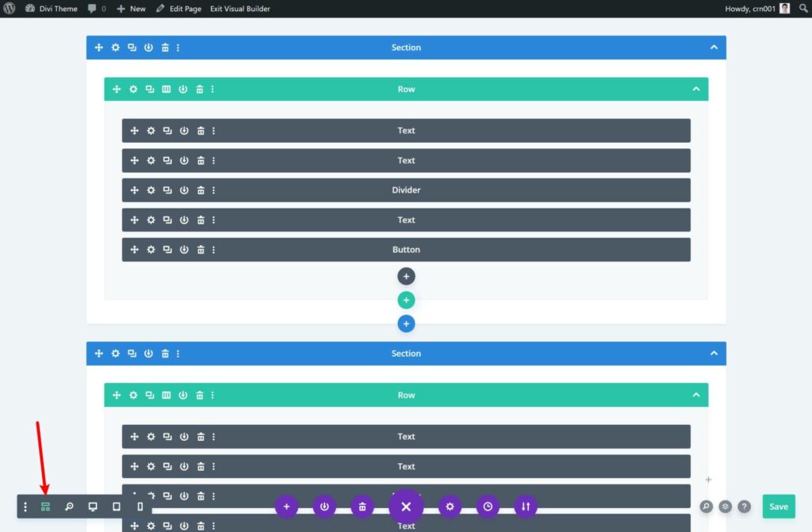Open the Divider module settings gear

coord(151,190)
